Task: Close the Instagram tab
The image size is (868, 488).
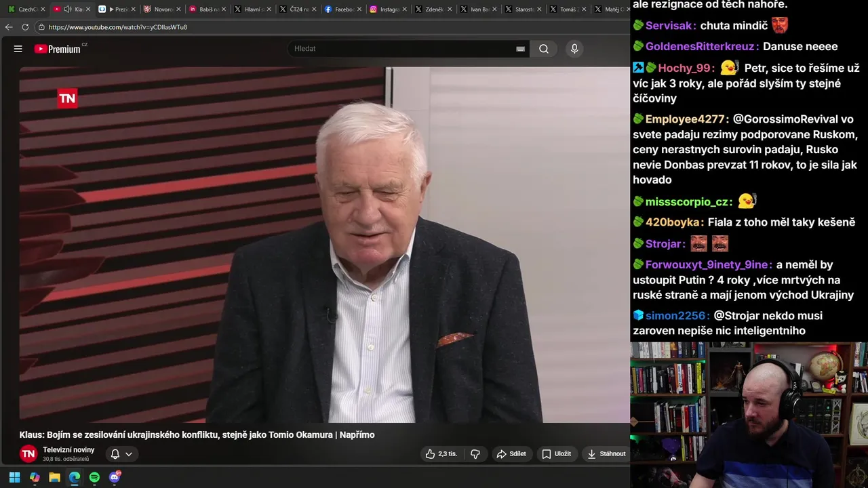Action: pos(404,9)
